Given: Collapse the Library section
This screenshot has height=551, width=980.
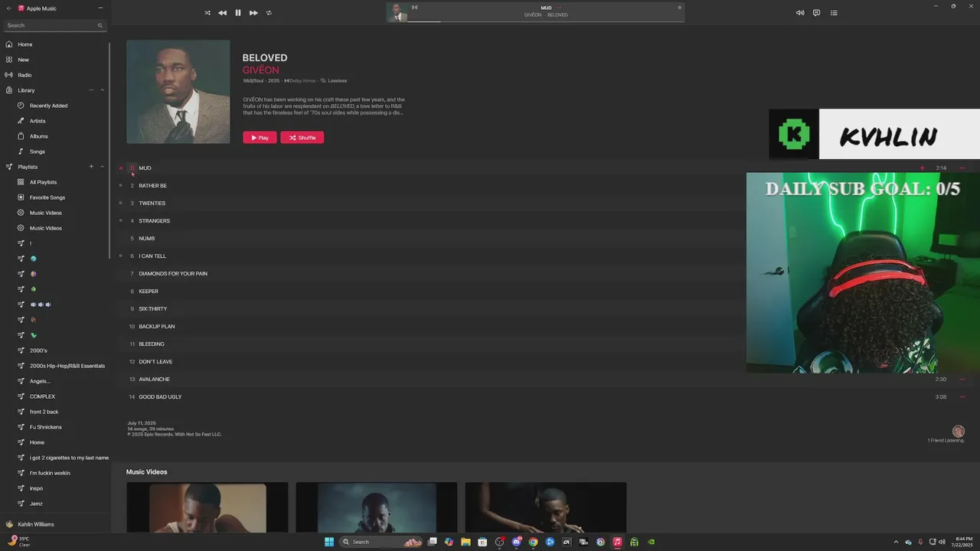Looking at the screenshot, I should coord(102,90).
